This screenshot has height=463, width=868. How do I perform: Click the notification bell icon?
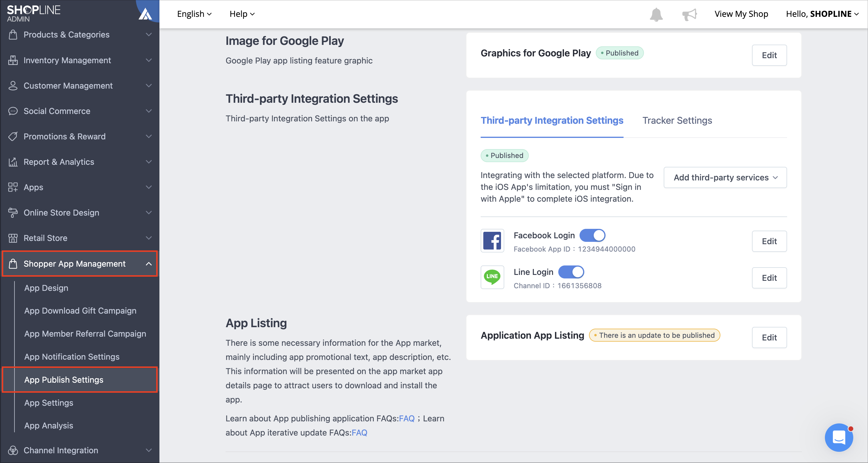point(656,14)
